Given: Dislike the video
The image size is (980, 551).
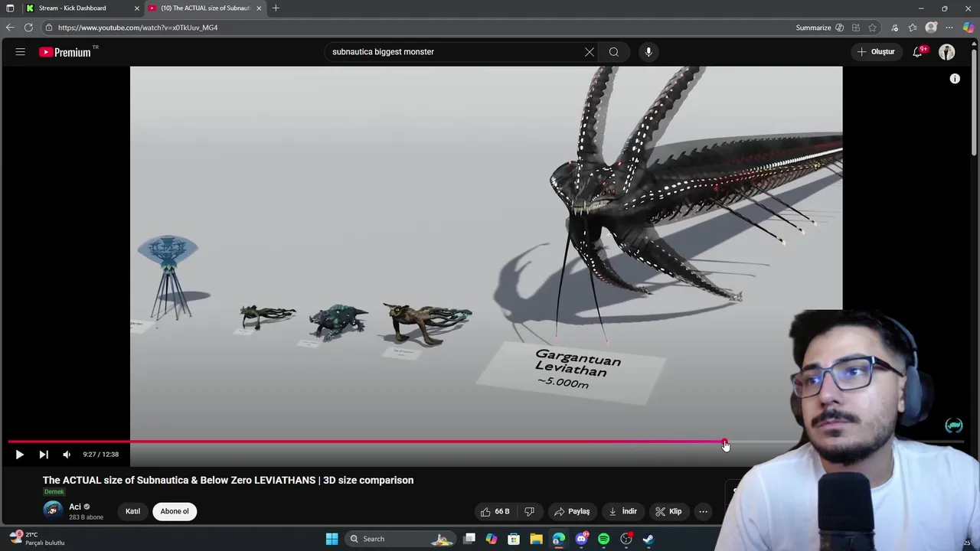Looking at the screenshot, I should coord(529,511).
